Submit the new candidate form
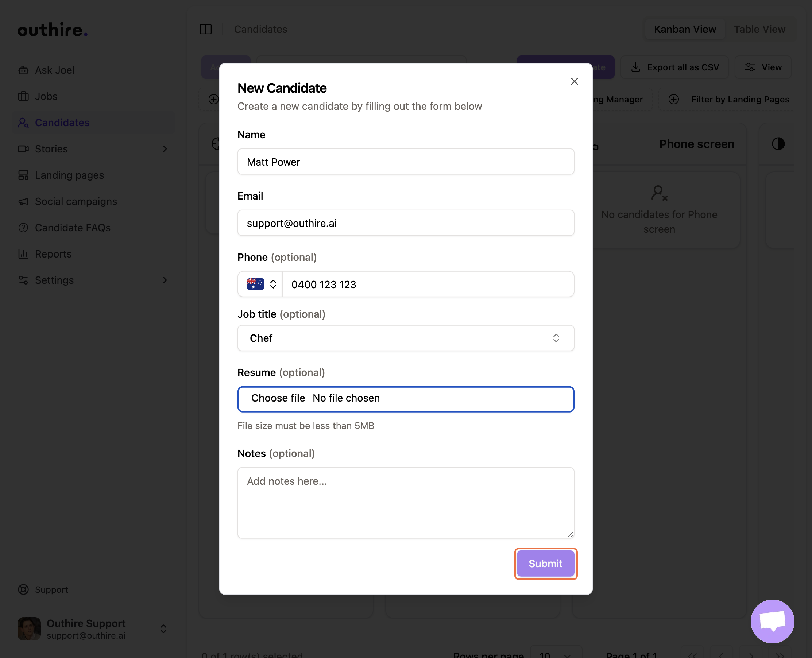Image resolution: width=812 pixels, height=658 pixels. [x=545, y=564]
